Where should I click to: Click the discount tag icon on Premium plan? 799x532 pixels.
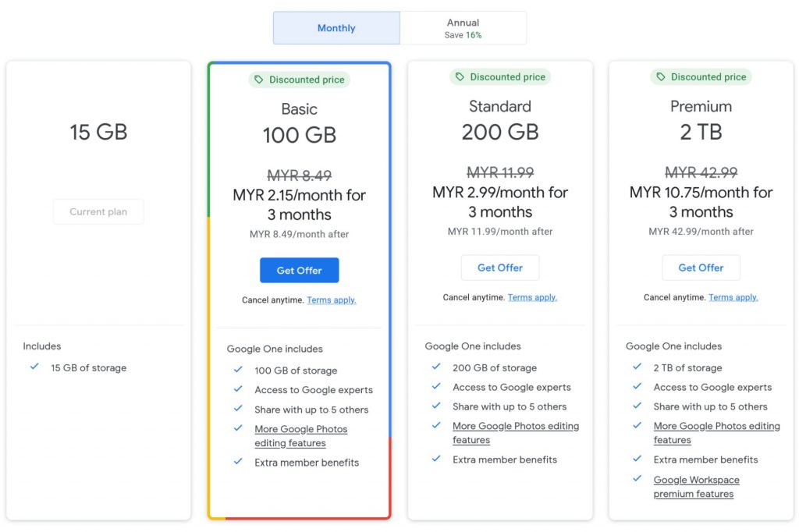coord(660,77)
